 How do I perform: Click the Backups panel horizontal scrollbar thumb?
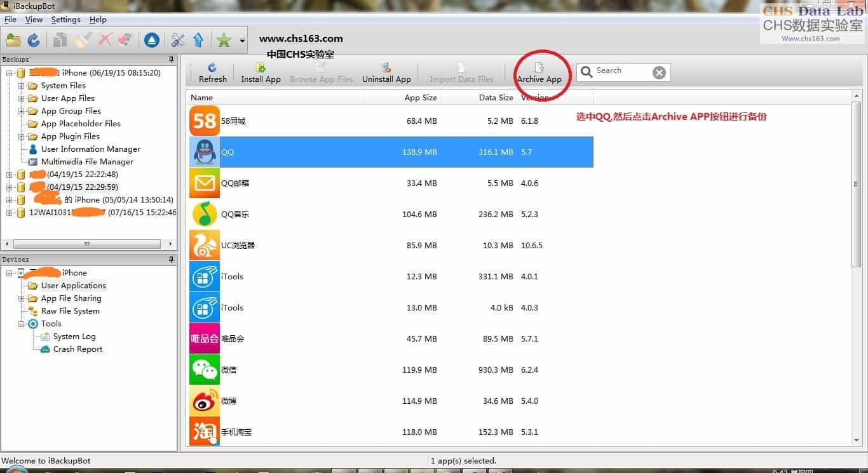(86, 244)
